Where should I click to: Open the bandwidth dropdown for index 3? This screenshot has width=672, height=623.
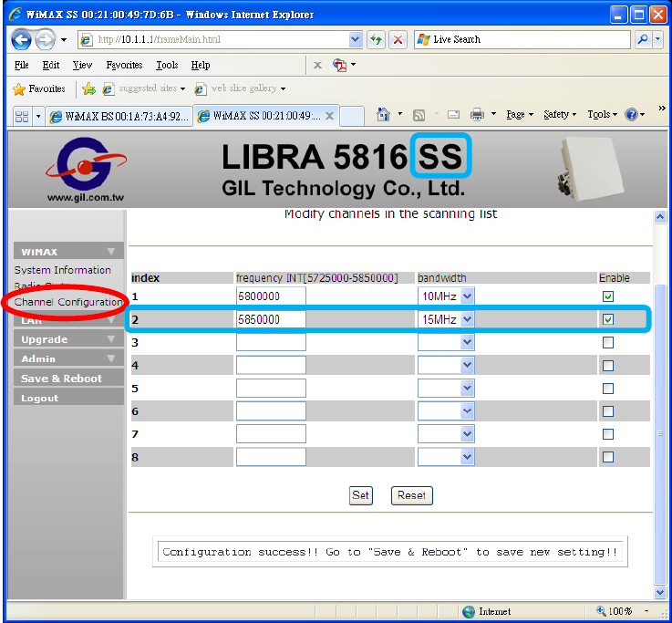(x=446, y=342)
